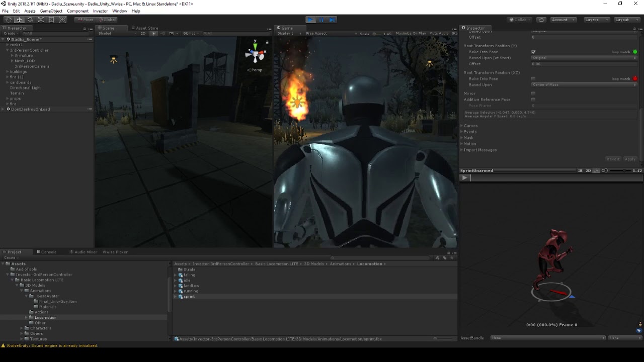Switch to the Audio Mixer tab
This screenshot has height=362, width=644.
point(83,252)
